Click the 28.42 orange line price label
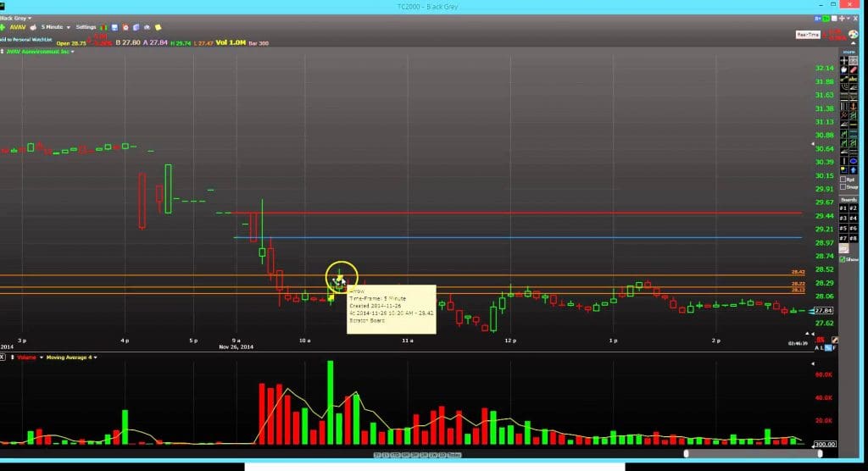Viewport: 868px width, 471px height. (x=798, y=272)
